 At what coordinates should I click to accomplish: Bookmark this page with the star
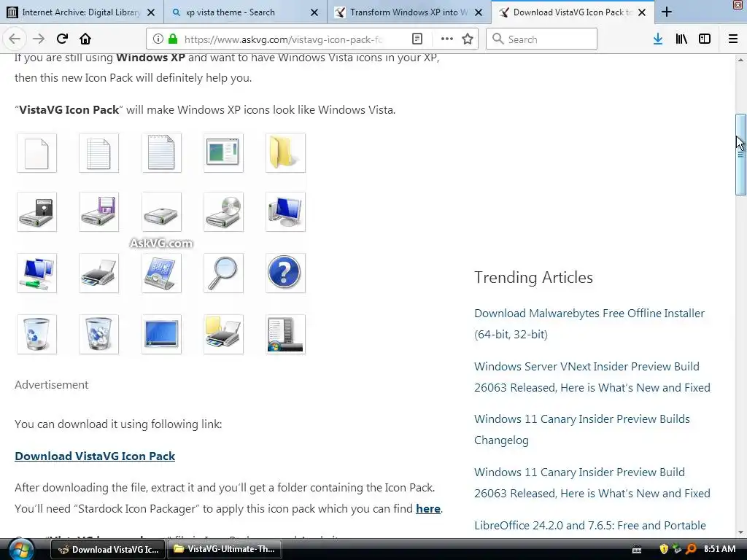[468, 39]
